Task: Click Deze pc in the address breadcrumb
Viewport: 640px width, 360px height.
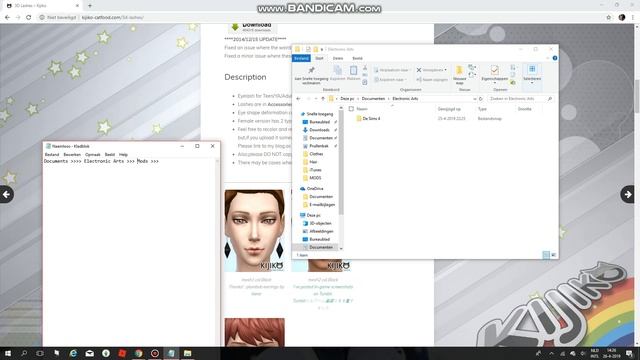Action: [347, 99]
